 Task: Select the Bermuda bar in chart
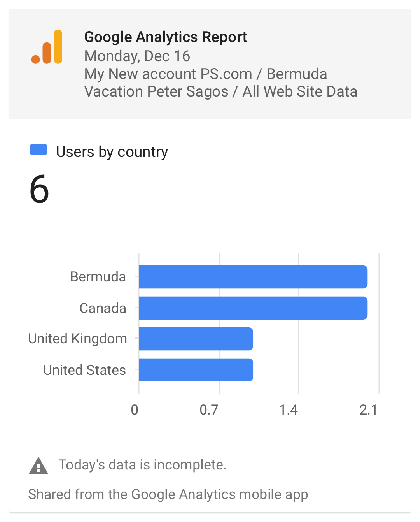pos(253,277)
